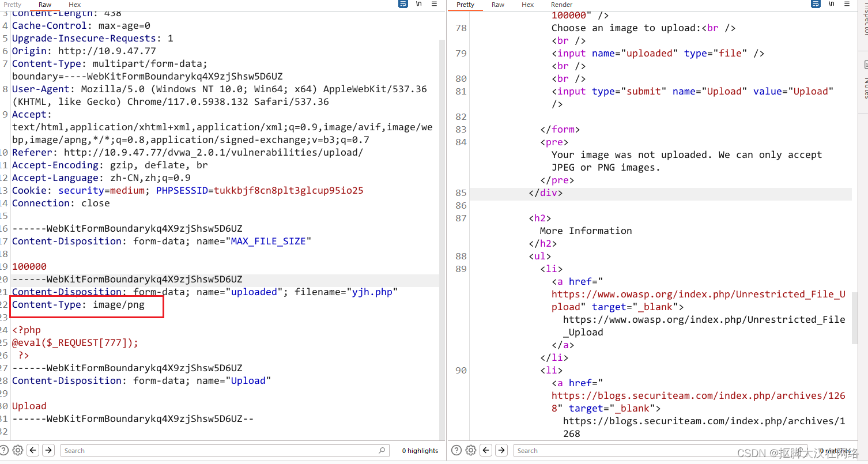Open response Render tab
Screen dimensions: 868x464
(x=562, y=5)
